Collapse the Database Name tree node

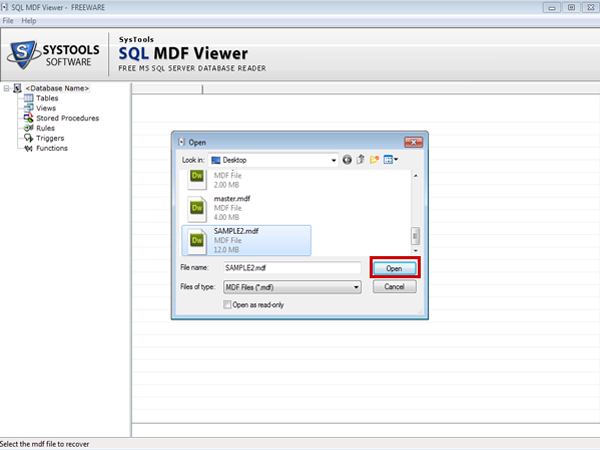coord(7,88)
